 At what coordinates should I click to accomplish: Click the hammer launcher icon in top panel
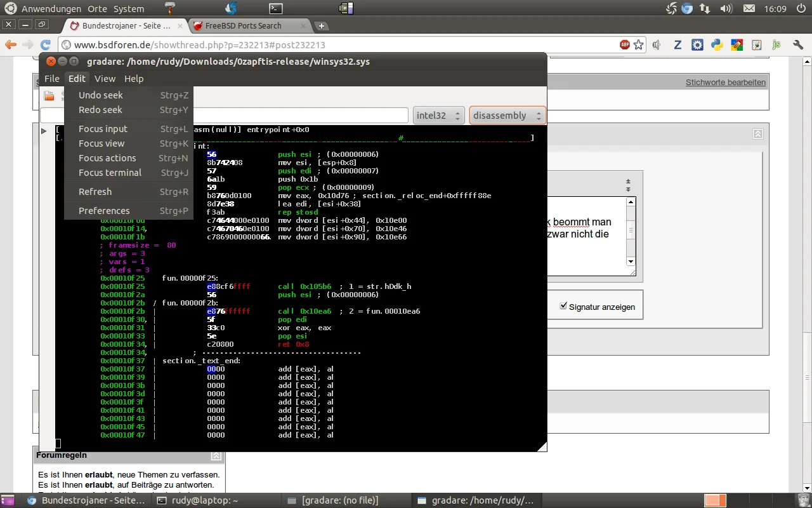tap(170, 8)
